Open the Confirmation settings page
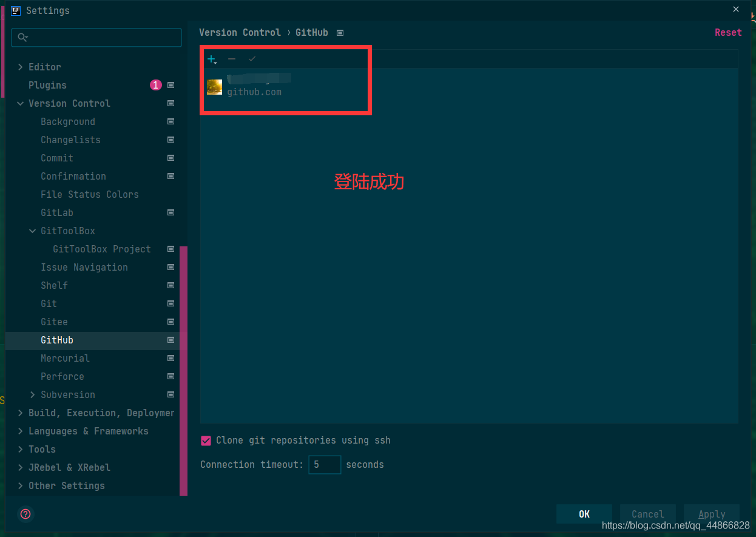756x537 pixels. pyautogui.click(x=73, y=177)
